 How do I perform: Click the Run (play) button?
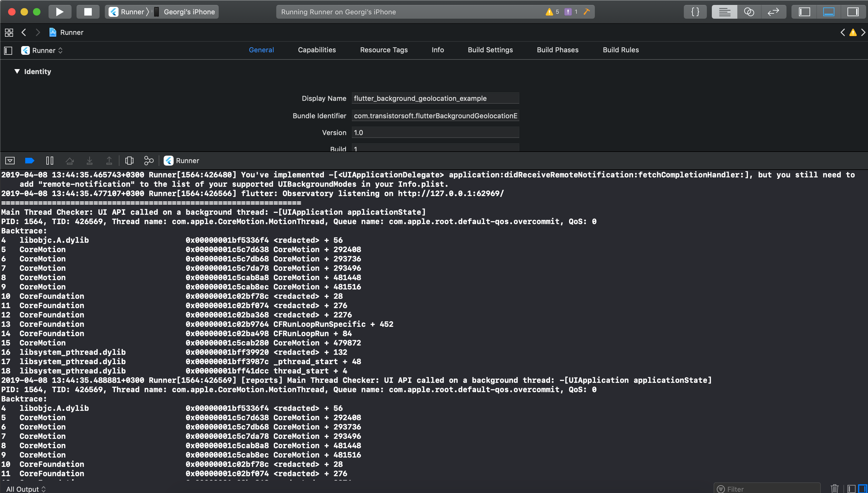(60, 12)
